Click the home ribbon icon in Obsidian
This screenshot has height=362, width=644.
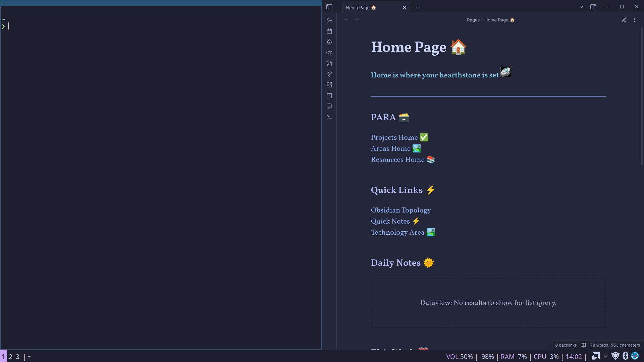[329, 42]
